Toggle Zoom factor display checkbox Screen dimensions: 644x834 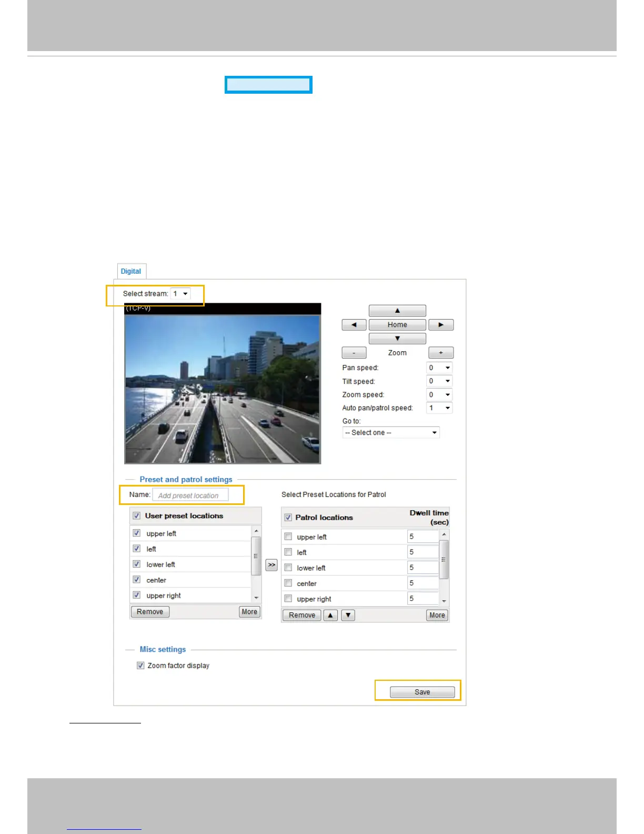pyautogui.click(x=140, y=666)
